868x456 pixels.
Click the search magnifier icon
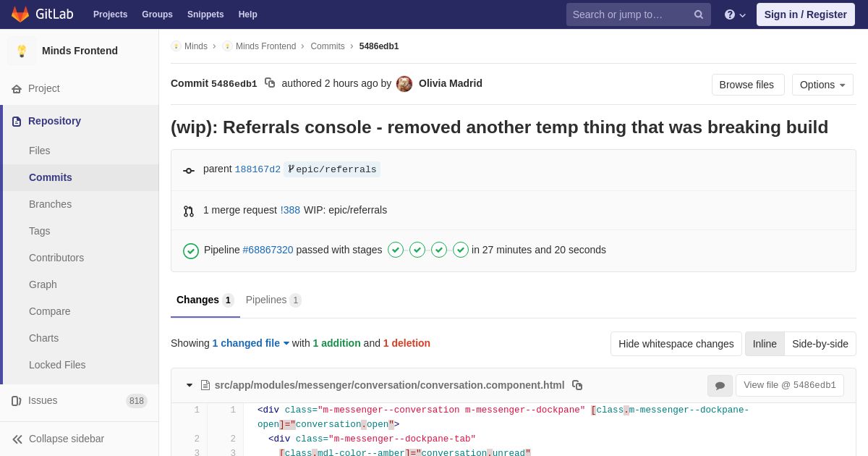coord(698,14)
